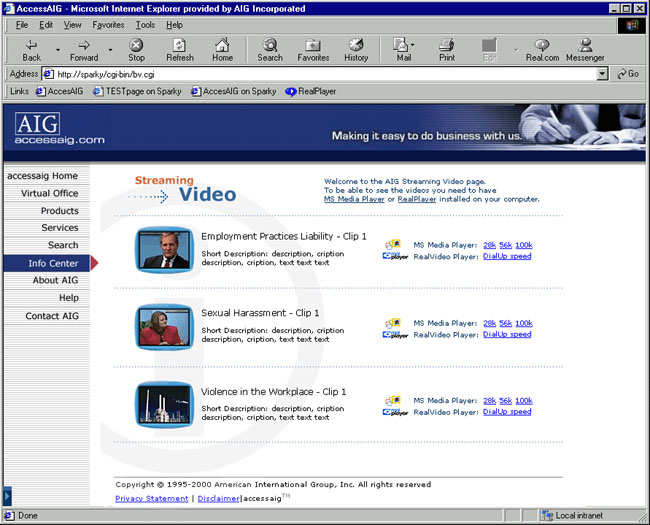Go to Home via toolbar icon

click(x=222, y=46)
